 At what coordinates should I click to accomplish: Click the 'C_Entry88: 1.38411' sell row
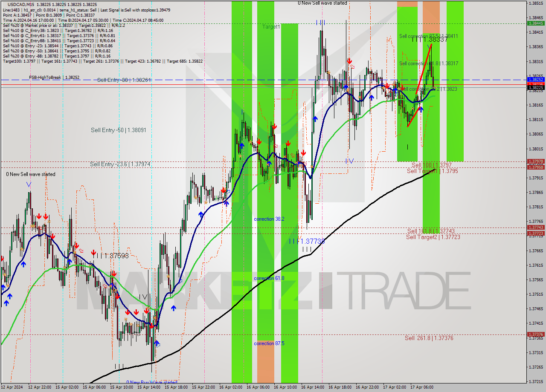59,40
